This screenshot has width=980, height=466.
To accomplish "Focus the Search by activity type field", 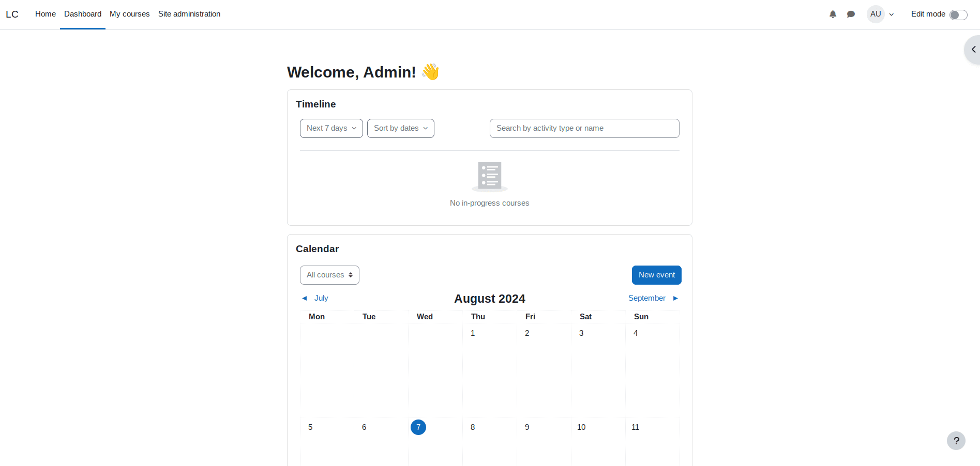I will (584, 128).
